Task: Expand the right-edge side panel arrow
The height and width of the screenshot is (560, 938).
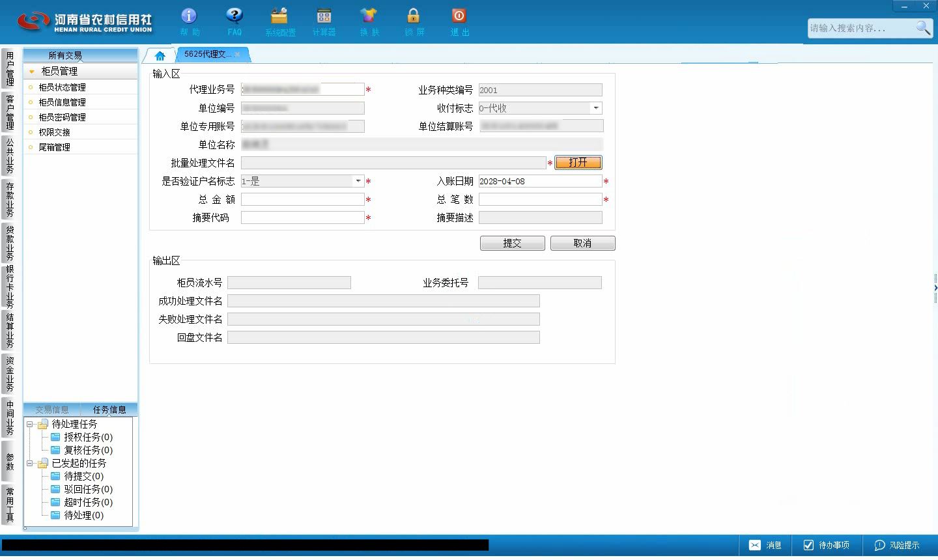Action: [935, 287]
